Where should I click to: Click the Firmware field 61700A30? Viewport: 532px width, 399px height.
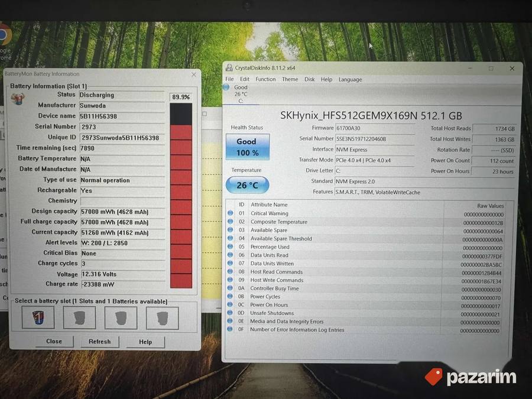[x=375, y=128]
